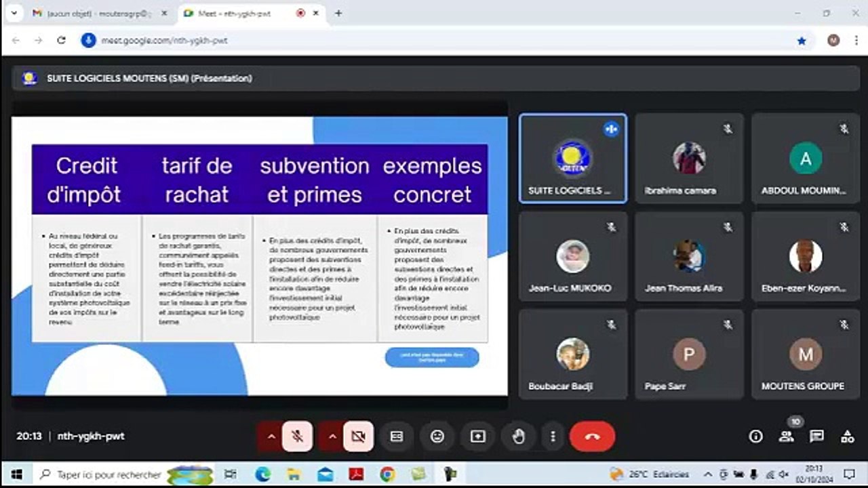Expand video settings arrow beside camera

(x=332, y=436)
